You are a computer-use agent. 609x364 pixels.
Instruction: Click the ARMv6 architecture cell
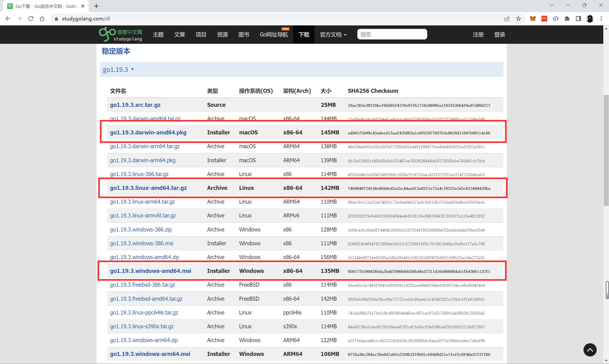point(291,216)
